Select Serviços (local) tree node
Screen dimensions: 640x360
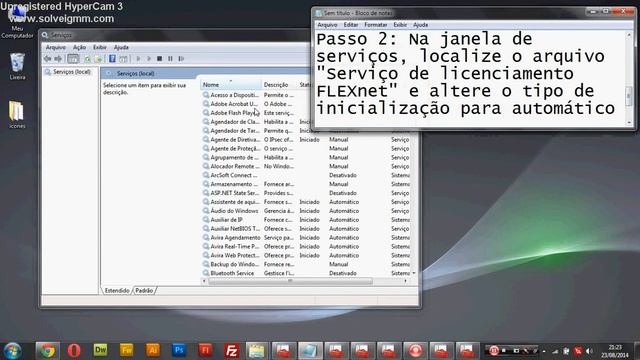[x=68, y=72]
